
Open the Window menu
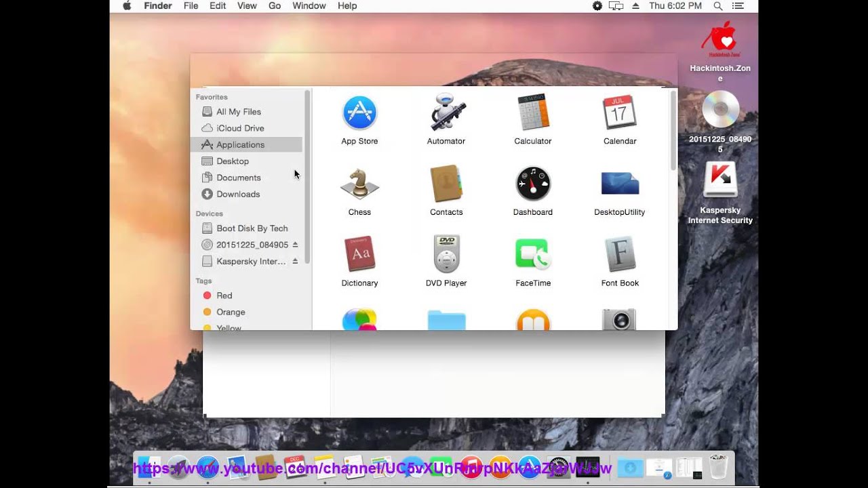[x=309, y=5]
